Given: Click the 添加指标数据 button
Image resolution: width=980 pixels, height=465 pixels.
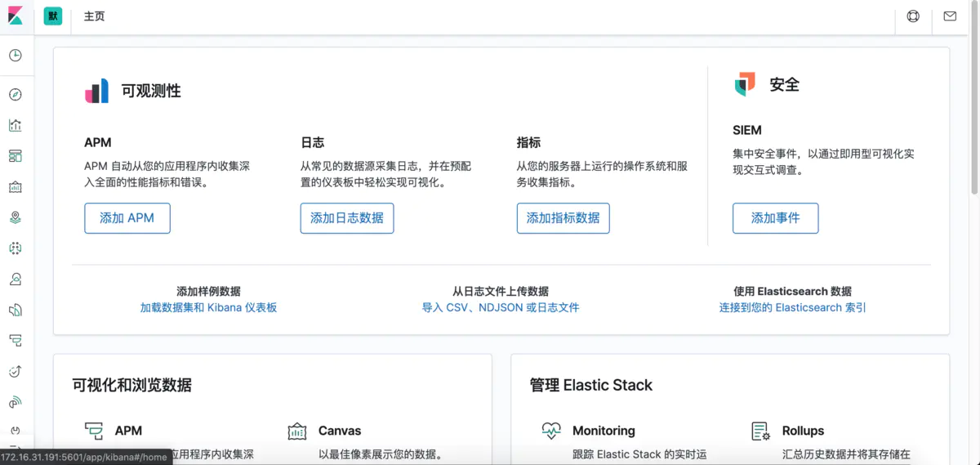Looking at the screenshot, I should 563,218.
